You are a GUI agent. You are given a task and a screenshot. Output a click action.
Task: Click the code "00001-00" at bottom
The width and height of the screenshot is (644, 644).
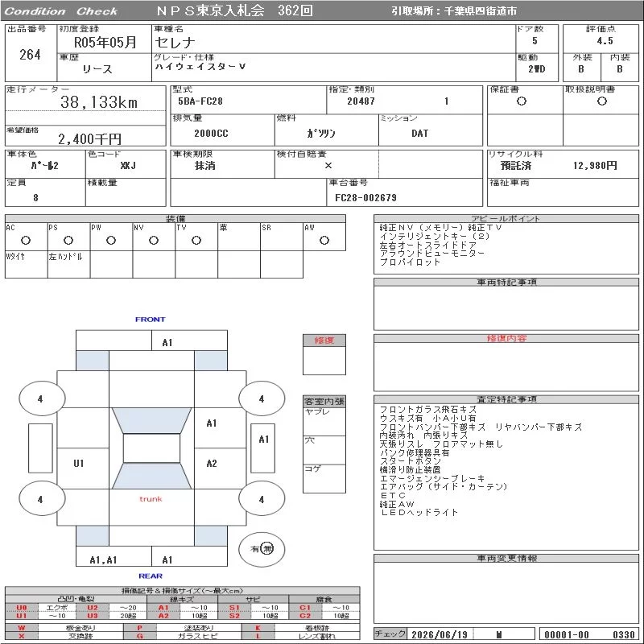click(x=567, y=634)
